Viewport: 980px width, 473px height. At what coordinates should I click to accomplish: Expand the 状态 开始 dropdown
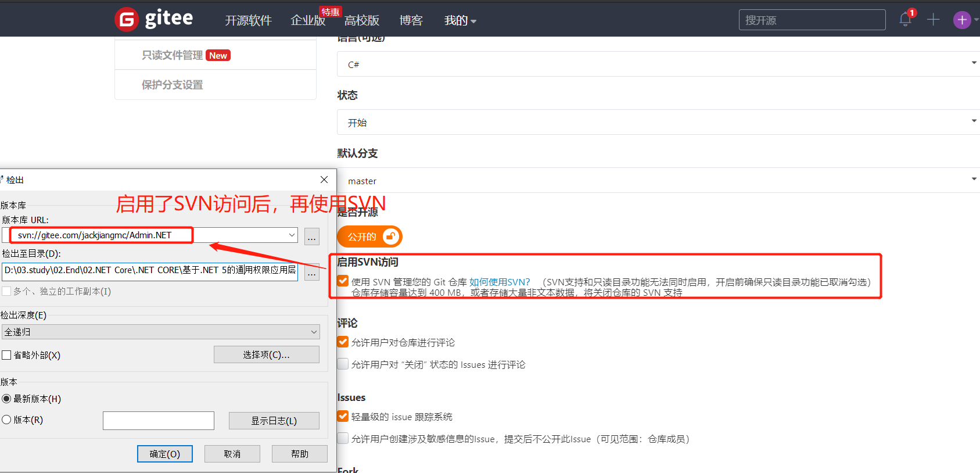(658, 122)
